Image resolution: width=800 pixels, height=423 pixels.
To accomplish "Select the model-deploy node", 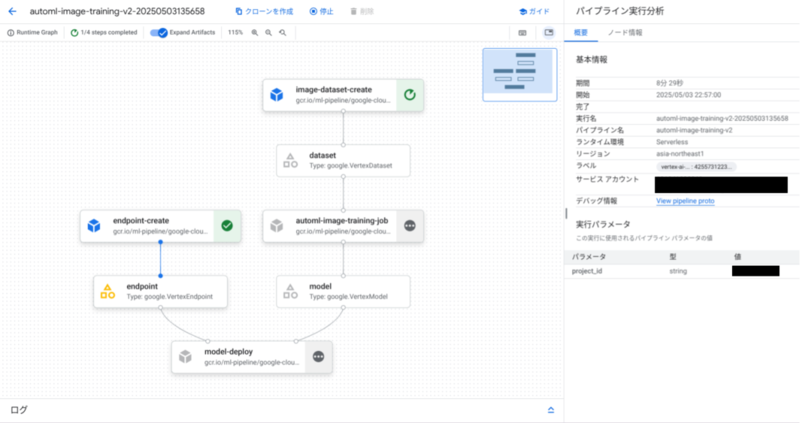I will tap(252, 357).
